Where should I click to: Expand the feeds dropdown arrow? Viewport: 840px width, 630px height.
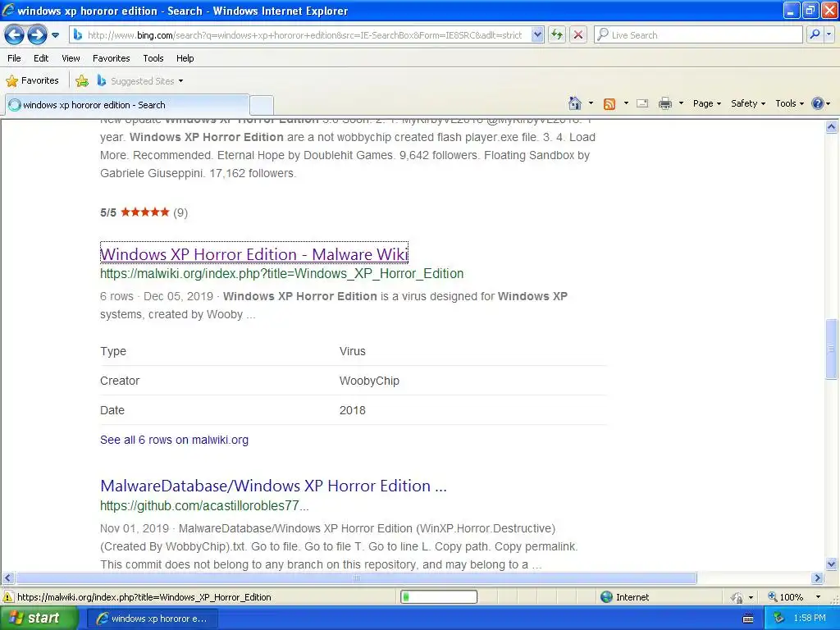pos(626,103)
